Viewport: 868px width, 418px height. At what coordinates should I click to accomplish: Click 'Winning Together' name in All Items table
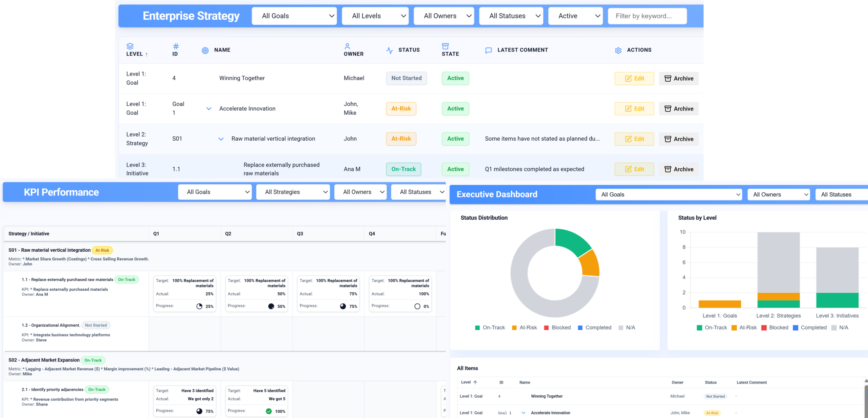tap(547, 396)
